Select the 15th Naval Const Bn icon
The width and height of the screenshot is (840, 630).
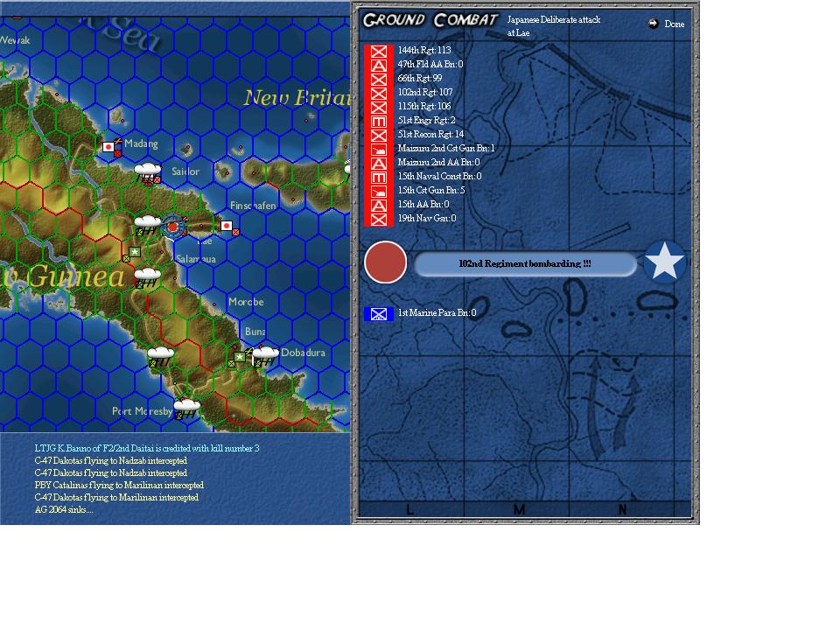coord(379,178)
